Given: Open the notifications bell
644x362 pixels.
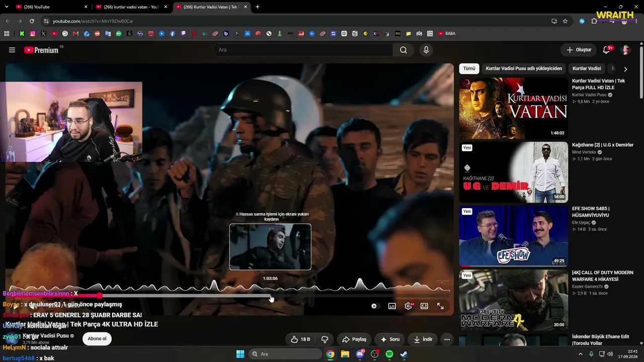Looking at the screenshot, I should (606, 50).
